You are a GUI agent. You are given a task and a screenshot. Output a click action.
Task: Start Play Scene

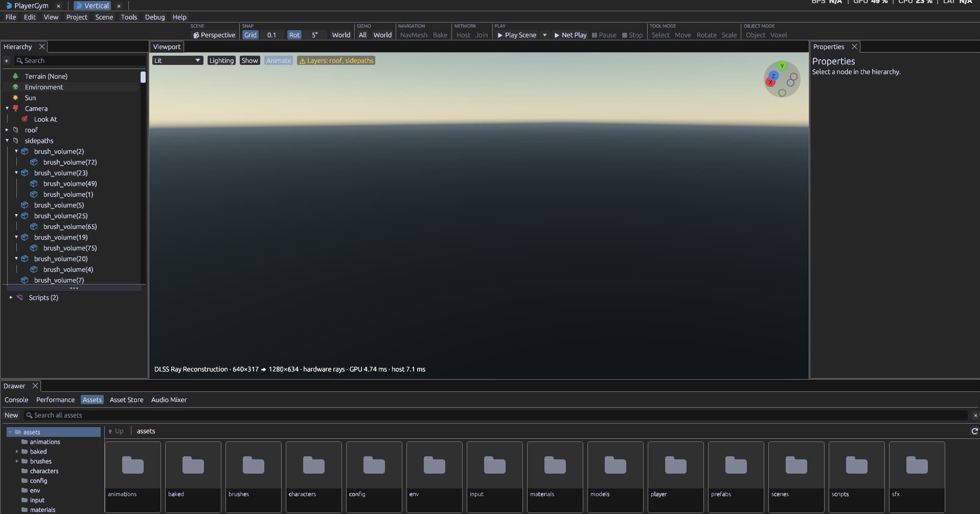517,35
